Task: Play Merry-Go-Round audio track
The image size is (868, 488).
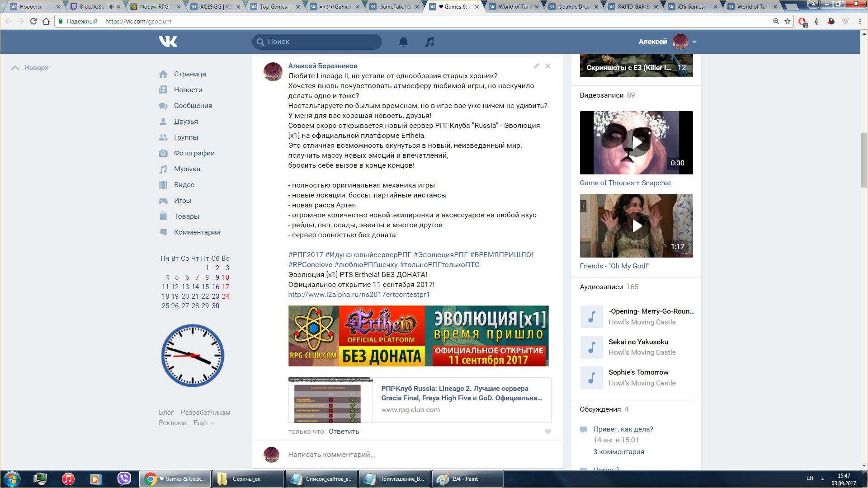Action: click(x=591, y=317)
